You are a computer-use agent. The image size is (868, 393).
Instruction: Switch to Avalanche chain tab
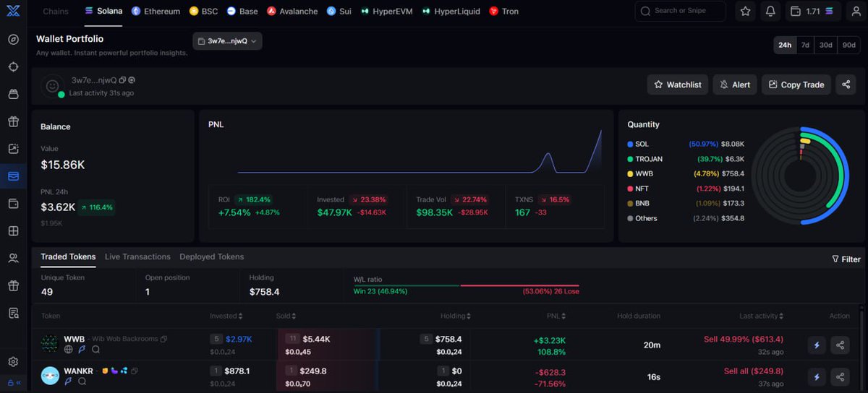point(292,12)
